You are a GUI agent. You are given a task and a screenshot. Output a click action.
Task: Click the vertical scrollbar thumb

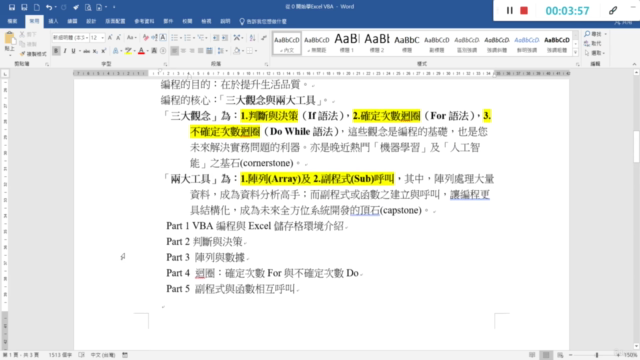(636, 147)
